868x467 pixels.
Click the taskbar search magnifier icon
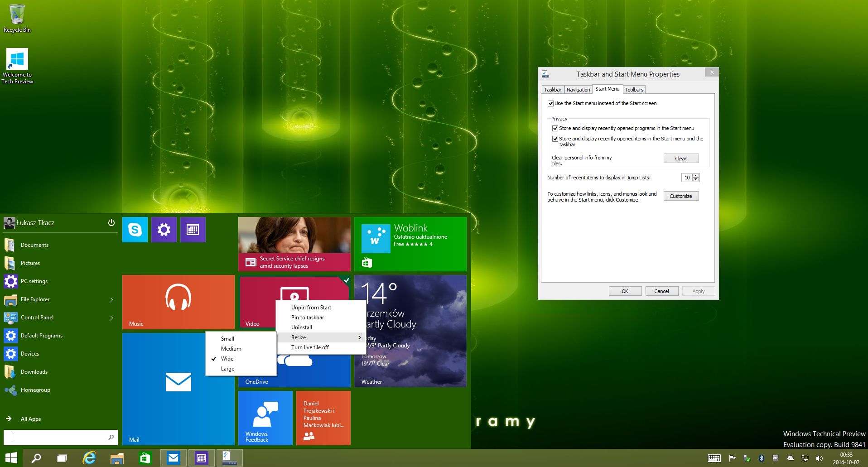pos(36,458)
